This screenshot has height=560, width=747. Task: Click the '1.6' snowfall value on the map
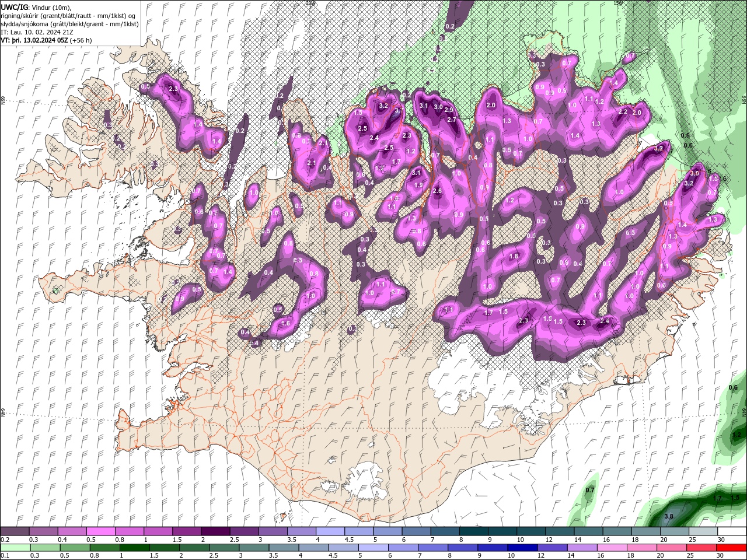[x=286, y=323]
